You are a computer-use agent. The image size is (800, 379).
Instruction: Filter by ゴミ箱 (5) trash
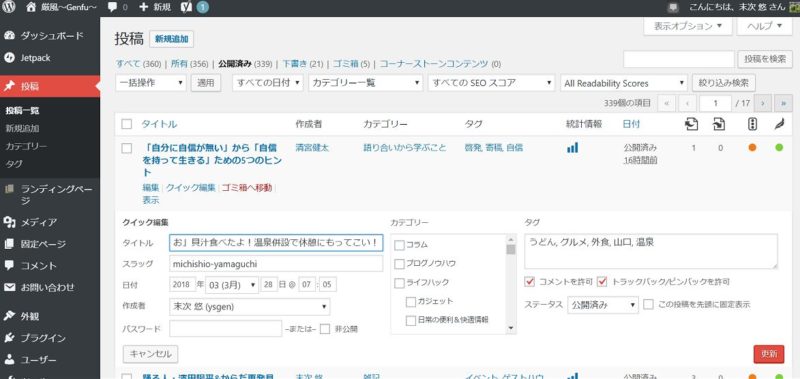pos(351,64)
